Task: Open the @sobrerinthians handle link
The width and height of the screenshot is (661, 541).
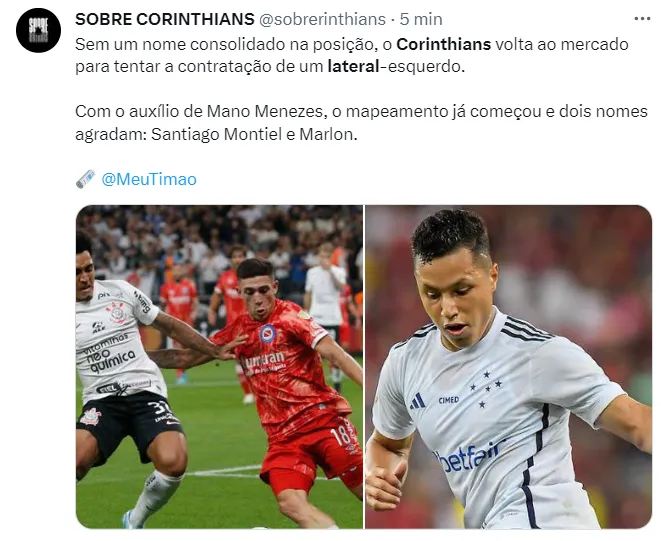Action: coord(322,19)
